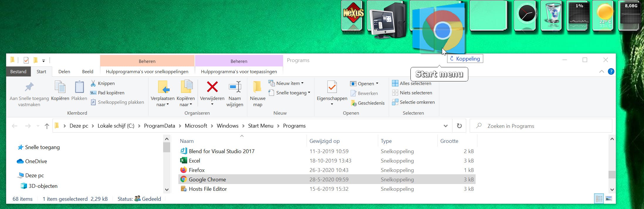
Task: Click the blue Help question mark
Action: coord(611,71)
